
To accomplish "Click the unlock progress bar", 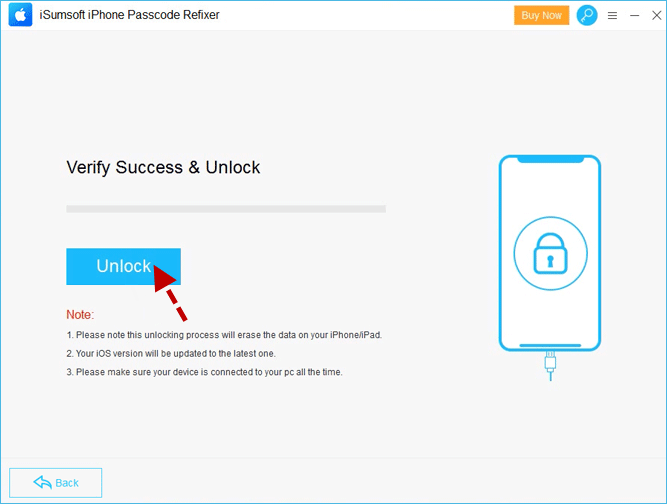I will [226, 209].
